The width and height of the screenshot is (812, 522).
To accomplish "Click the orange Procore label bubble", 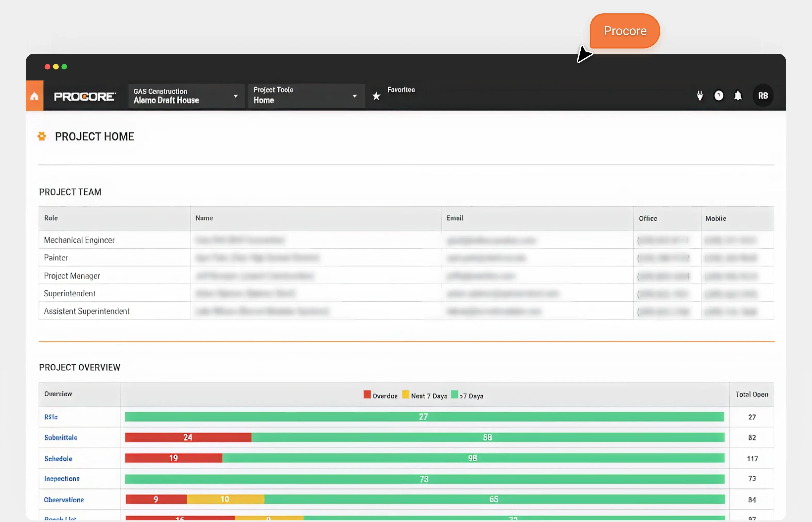I will tap(625, 31).
